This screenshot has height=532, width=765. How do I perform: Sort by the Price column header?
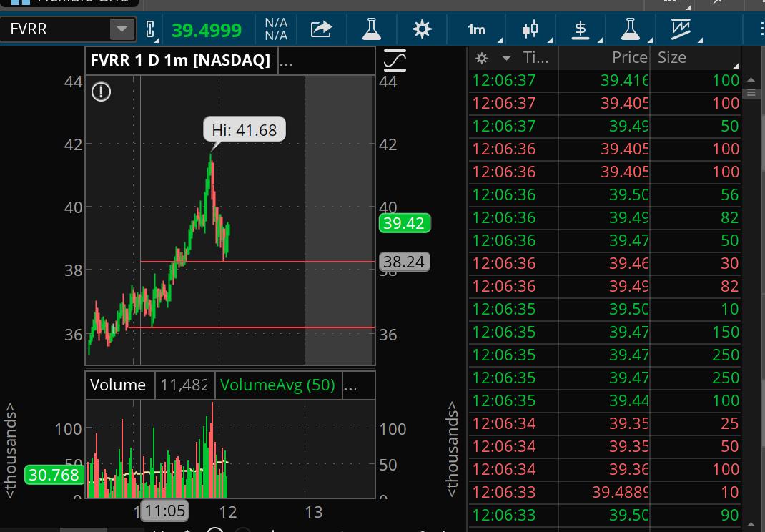(629, 58)
